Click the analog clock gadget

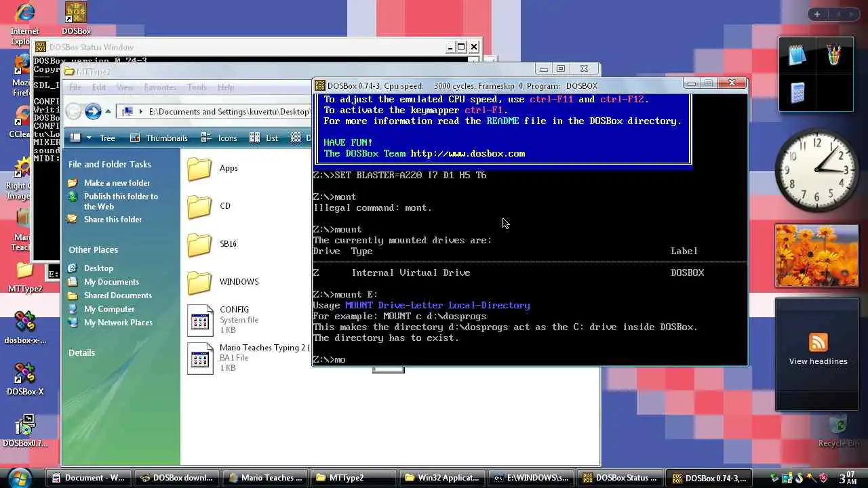point(816,170)
